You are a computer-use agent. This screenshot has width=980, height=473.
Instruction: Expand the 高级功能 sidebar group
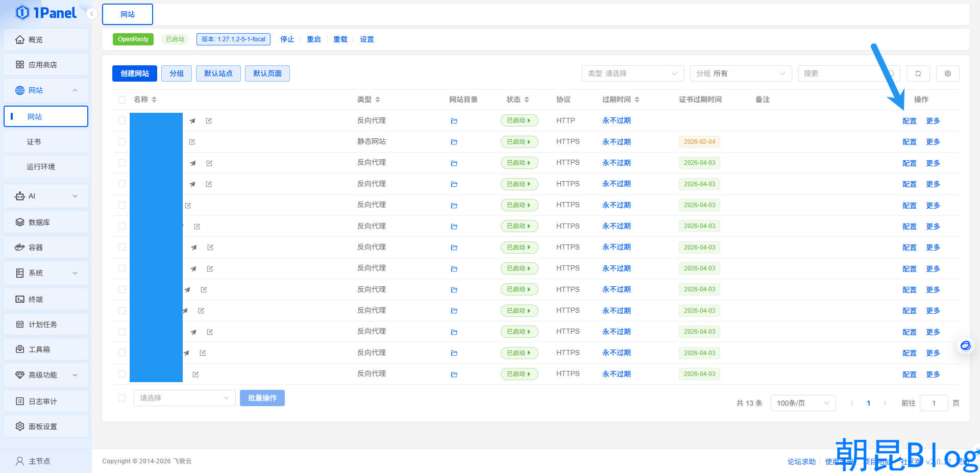46,375
